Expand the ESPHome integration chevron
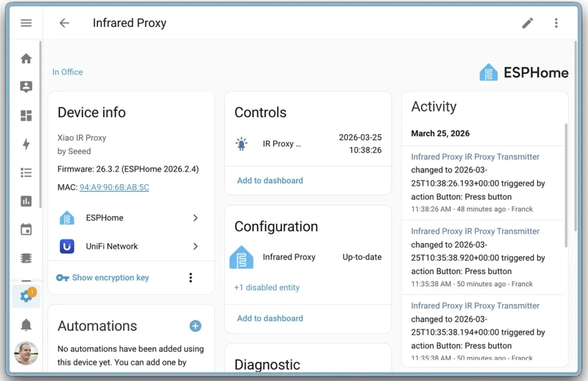This screenshot has height=381, width=588. click(195, 218)
